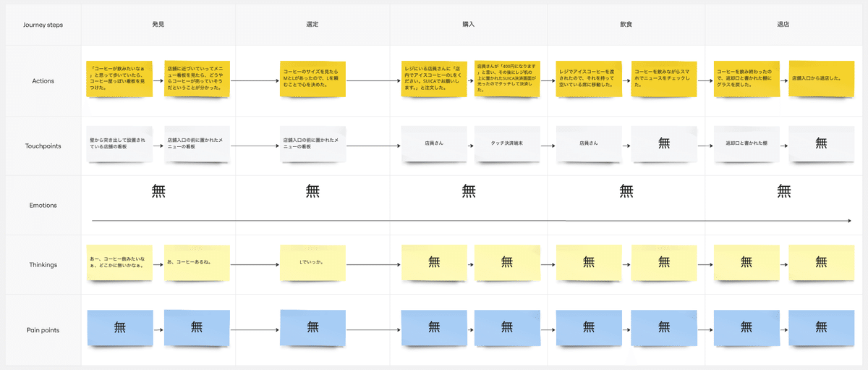Click the 退店 column header
This screenshot has height=370, width=868.
click(783, 25)
